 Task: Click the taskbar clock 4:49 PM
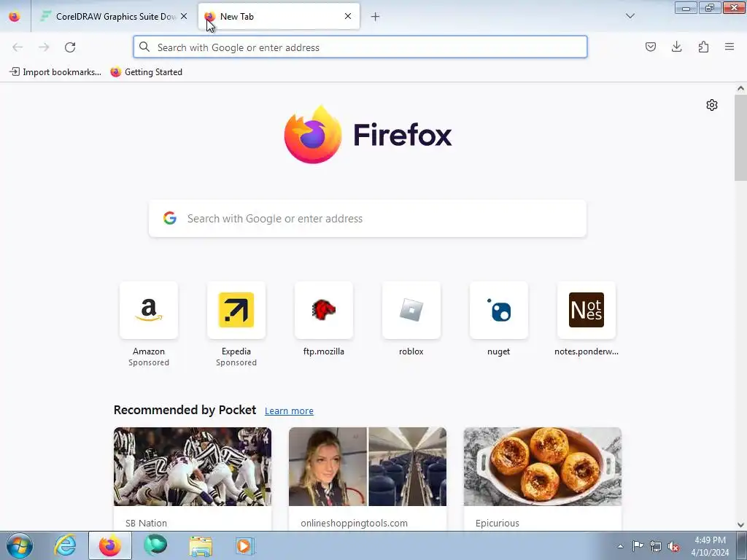tap(710, 546)
